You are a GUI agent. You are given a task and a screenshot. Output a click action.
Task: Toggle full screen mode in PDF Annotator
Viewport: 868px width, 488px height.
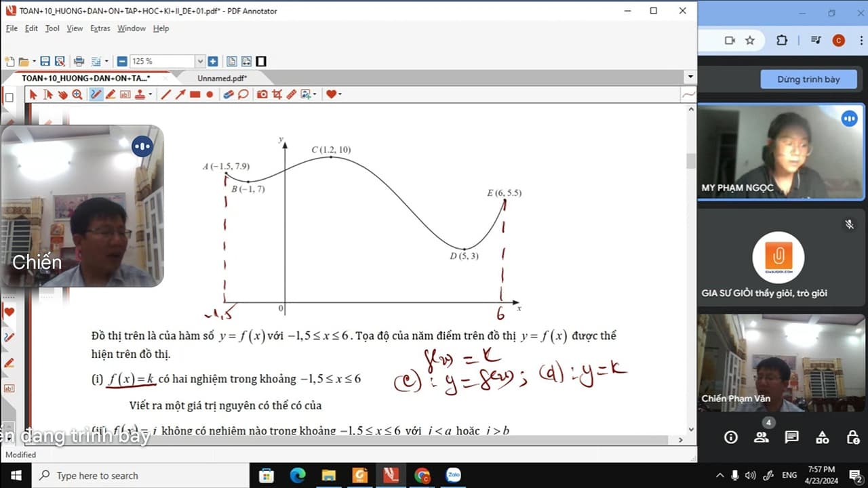click(261, 61)
